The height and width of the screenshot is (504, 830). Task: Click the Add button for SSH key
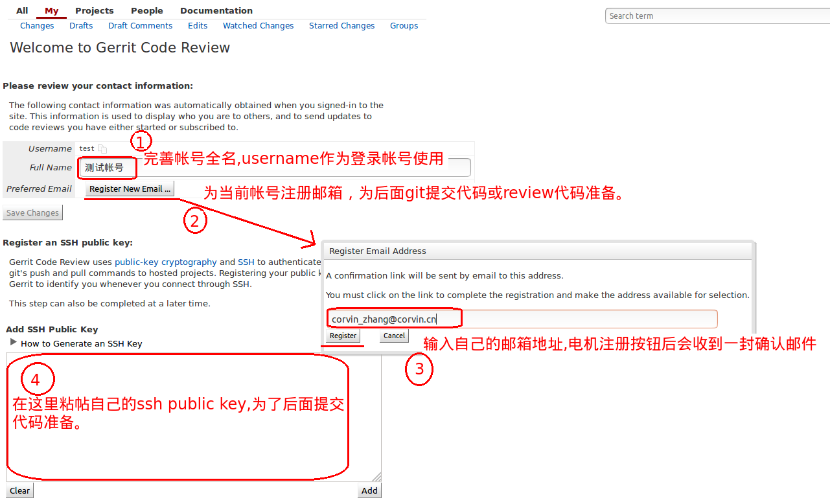pyautogui.click(x=369, y=491)
